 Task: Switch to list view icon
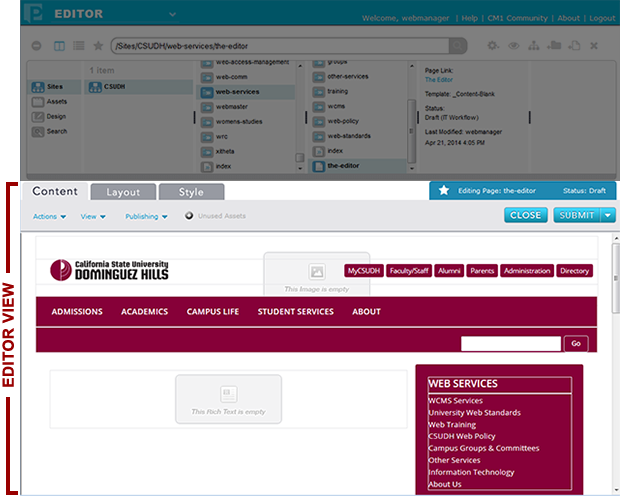79,46
